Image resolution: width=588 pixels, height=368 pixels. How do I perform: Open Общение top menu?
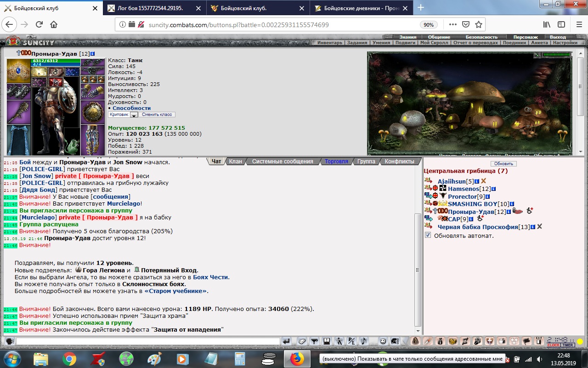pos(439,37)
